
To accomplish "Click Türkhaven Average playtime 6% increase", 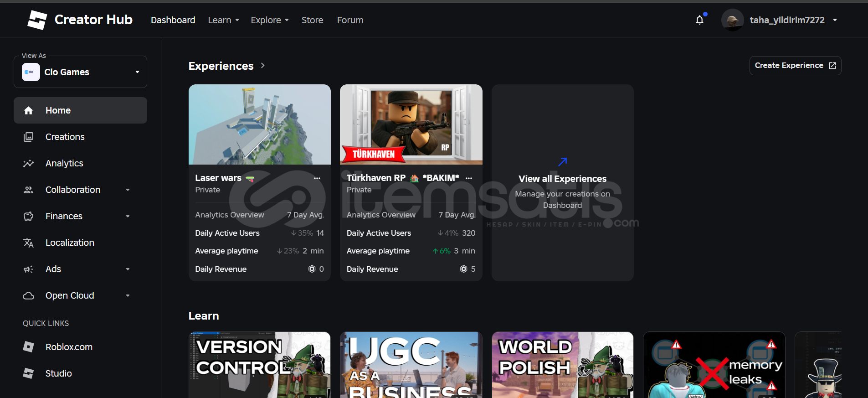I will pyautogui.click(x=442, y=251).
